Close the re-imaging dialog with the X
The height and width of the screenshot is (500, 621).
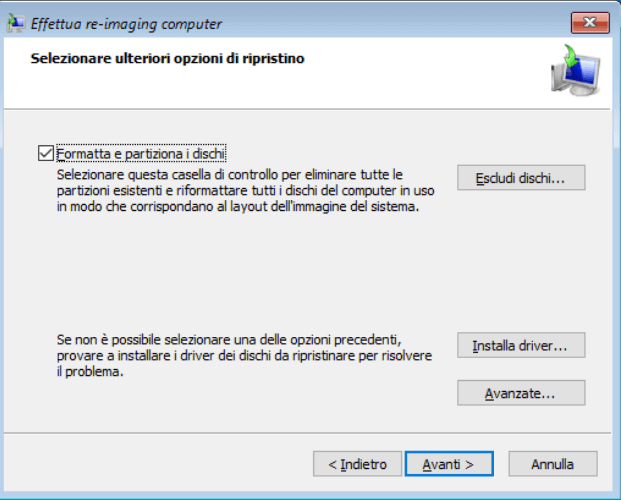(589, 23)
